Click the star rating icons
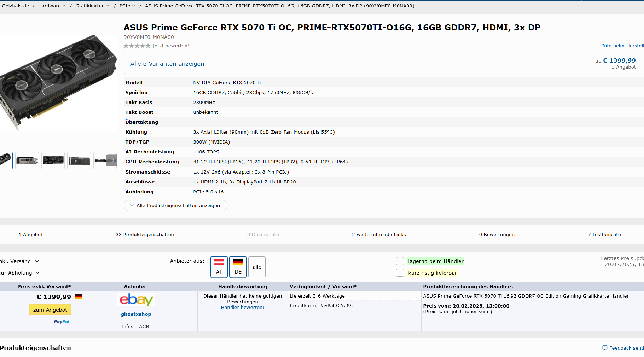 (x=137, y=46)
